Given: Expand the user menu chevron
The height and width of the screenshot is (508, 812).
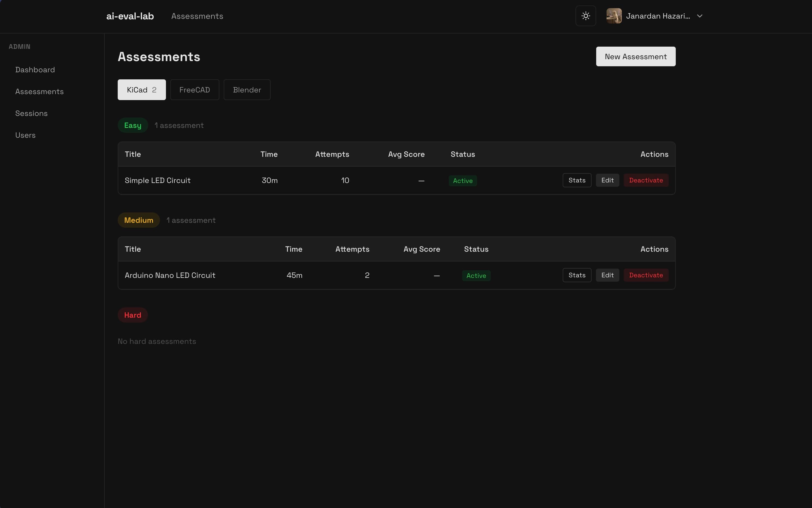Looking at the screenshot, I should coord(699,16).
